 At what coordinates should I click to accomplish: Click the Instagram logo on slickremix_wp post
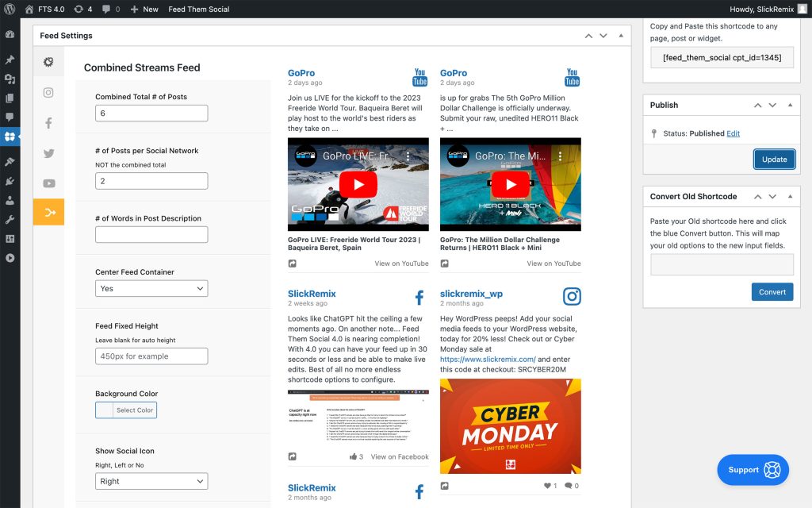pos(572,297)
